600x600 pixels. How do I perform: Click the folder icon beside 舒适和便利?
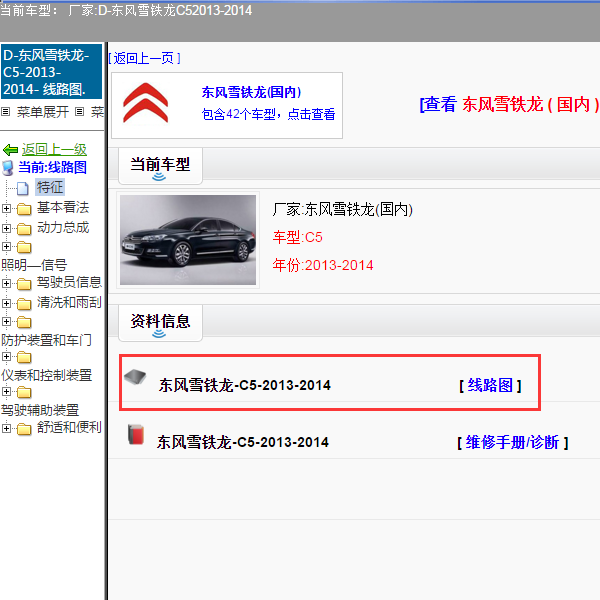point(24,429)
